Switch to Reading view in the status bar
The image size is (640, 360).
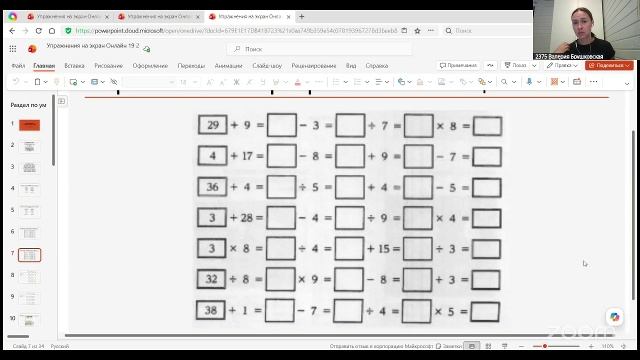[x=504, y=346]
